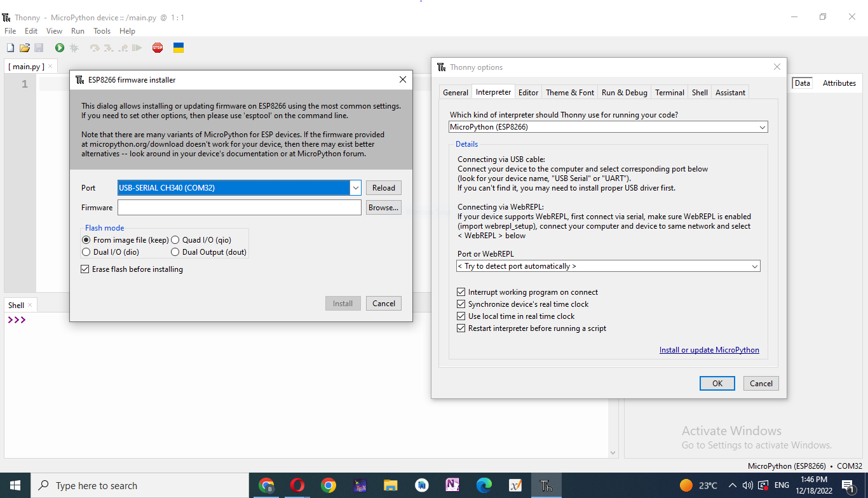Click MicroPython (ESP8266) • COM32 status bar

tap(805, 466)
